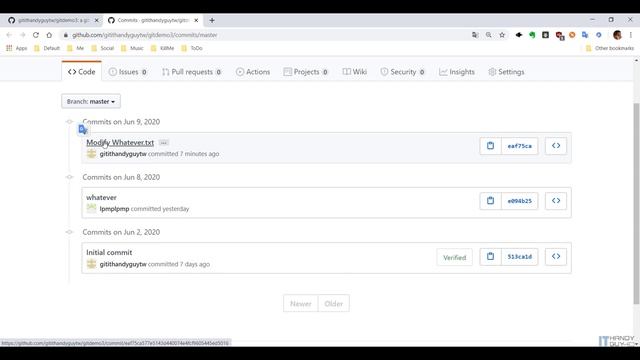Go to browser home page icon
The image size is (640, 360).
49,35
